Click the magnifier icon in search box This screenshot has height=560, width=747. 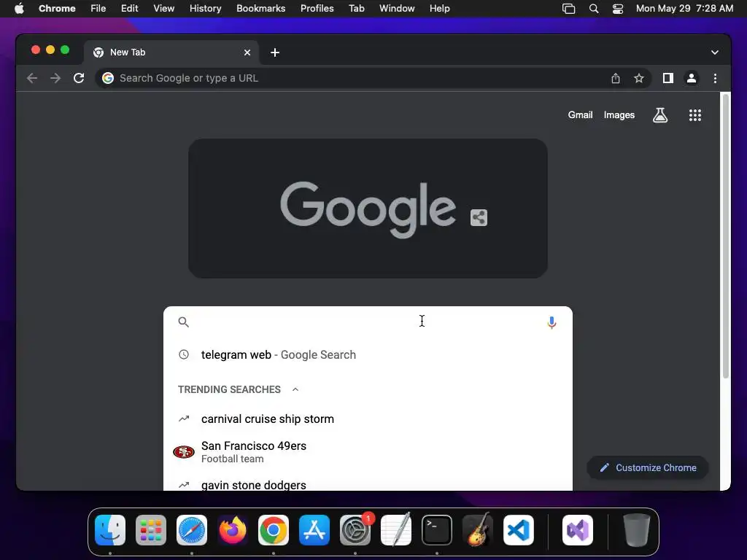click(183, 322)
